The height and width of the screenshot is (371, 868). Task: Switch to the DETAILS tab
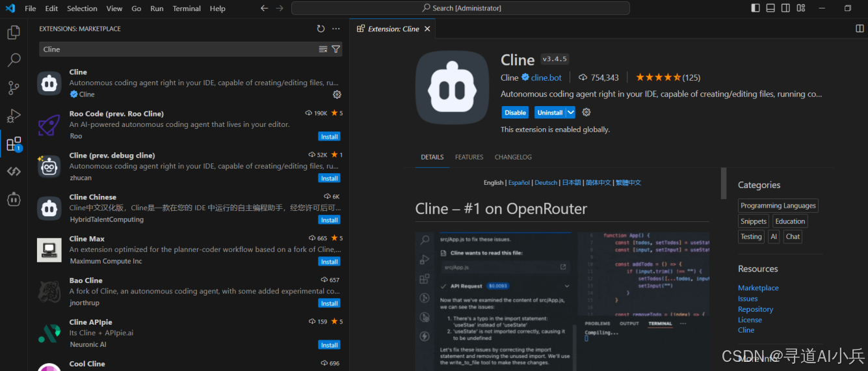pos(432,157)
